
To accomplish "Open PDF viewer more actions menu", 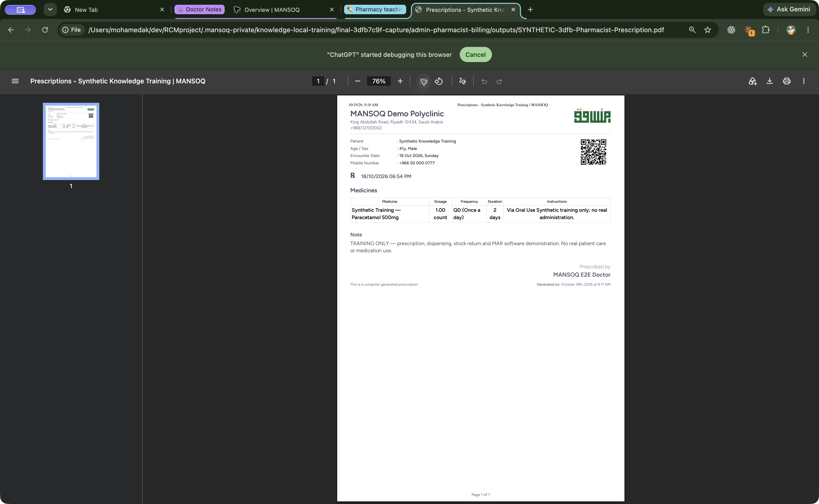I will (804, 81).
